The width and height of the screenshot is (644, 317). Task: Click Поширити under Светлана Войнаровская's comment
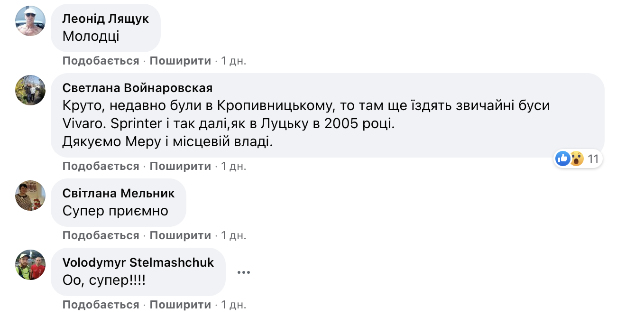(x=180, y=166)
